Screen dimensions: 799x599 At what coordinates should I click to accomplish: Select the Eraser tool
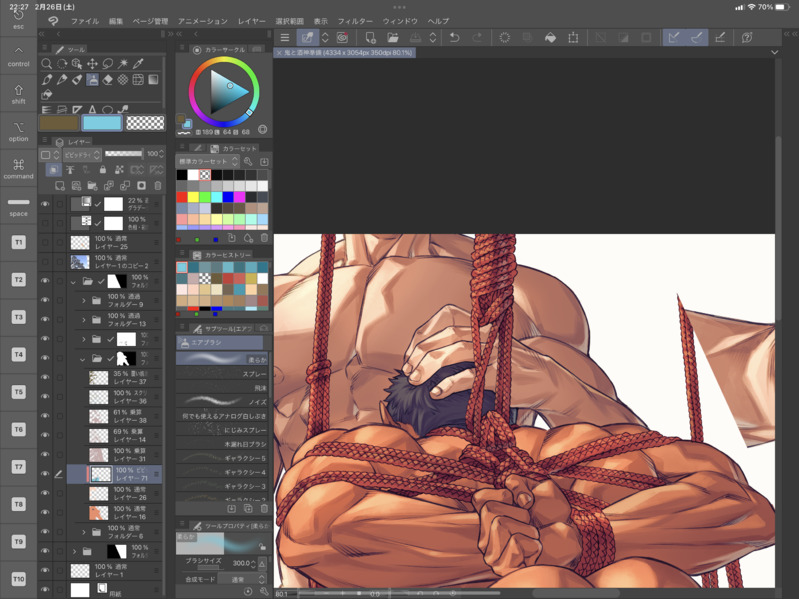click(x=108, y=79)
